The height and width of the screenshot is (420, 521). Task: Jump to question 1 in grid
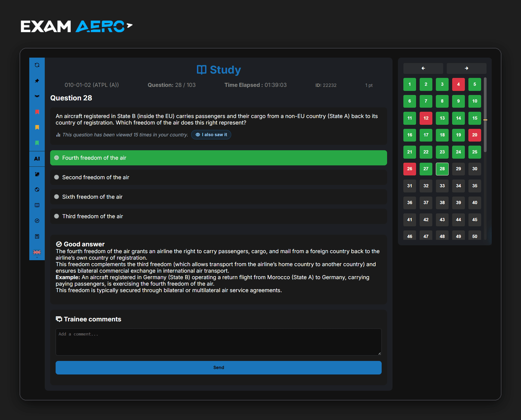[410, 84]
